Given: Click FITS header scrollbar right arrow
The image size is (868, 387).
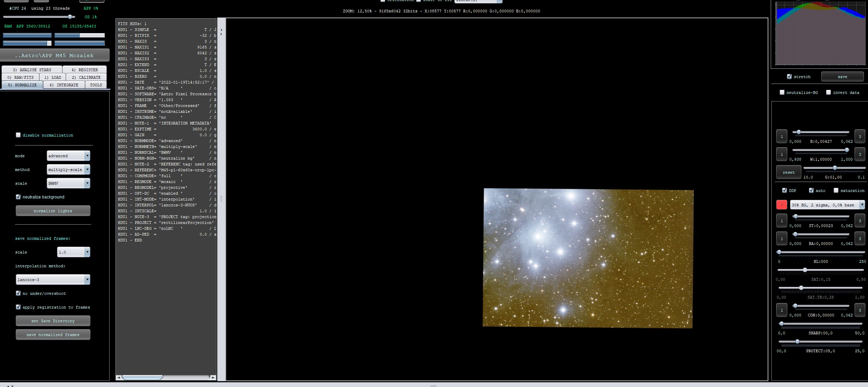Looking at the screenshot, I should click(x=213, y=378).
